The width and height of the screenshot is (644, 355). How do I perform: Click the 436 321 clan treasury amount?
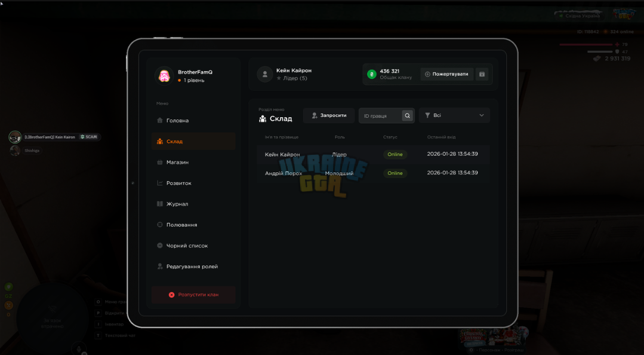[x=389, y=71]
